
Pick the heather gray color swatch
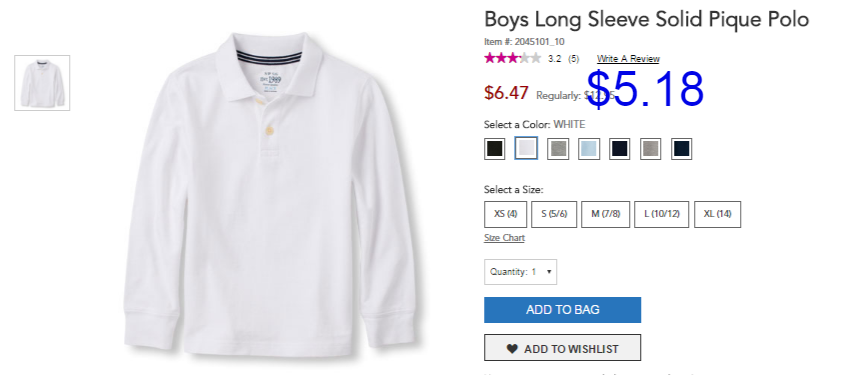point(558,149)
